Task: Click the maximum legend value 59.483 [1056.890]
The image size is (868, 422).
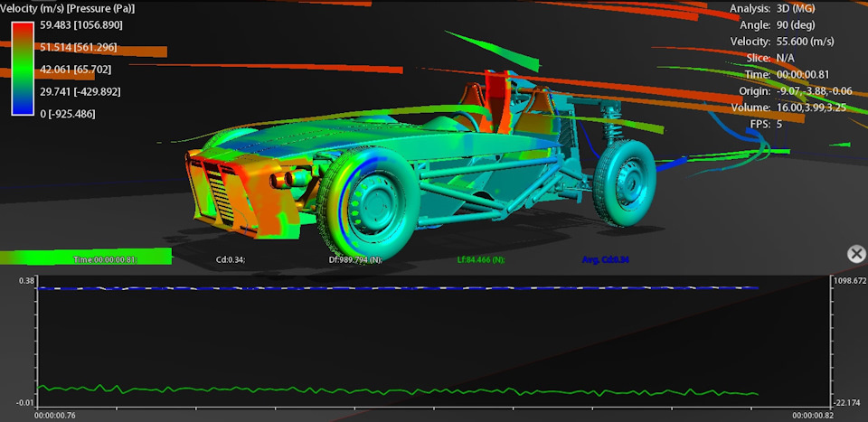Action: [81, 25]
